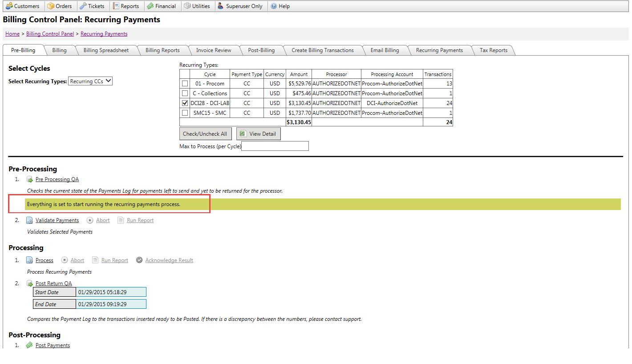Screen dimensions: 632x364
Task: Click the Max to Process input field
Action: (275, 146)
